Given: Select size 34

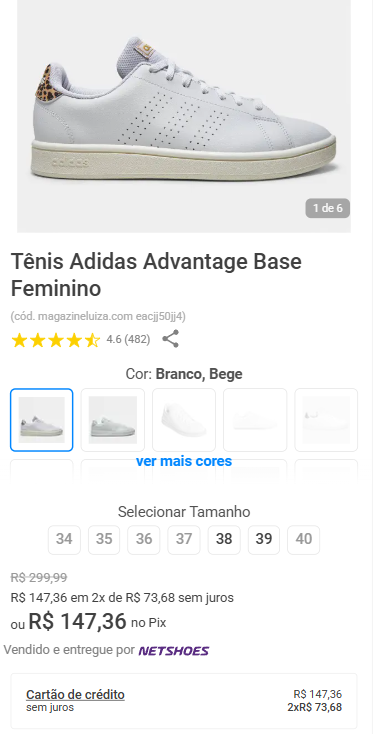Looking at the screenshot, I should coord(64,539).
